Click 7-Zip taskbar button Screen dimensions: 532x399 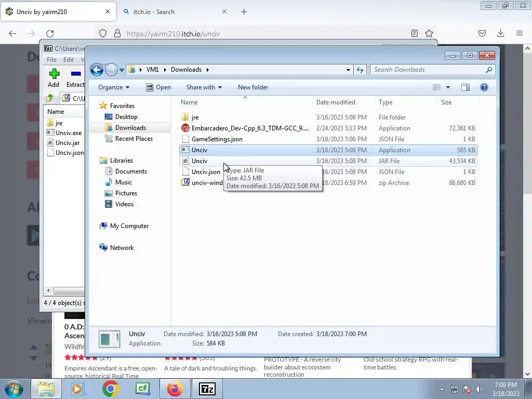tap(207, 389)
